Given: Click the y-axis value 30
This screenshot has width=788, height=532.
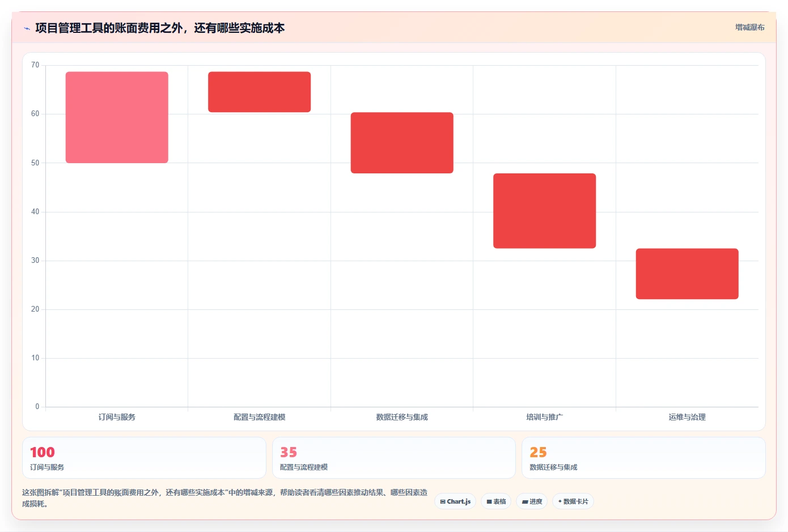Looking at the screenshot, I should coord(35,261).
